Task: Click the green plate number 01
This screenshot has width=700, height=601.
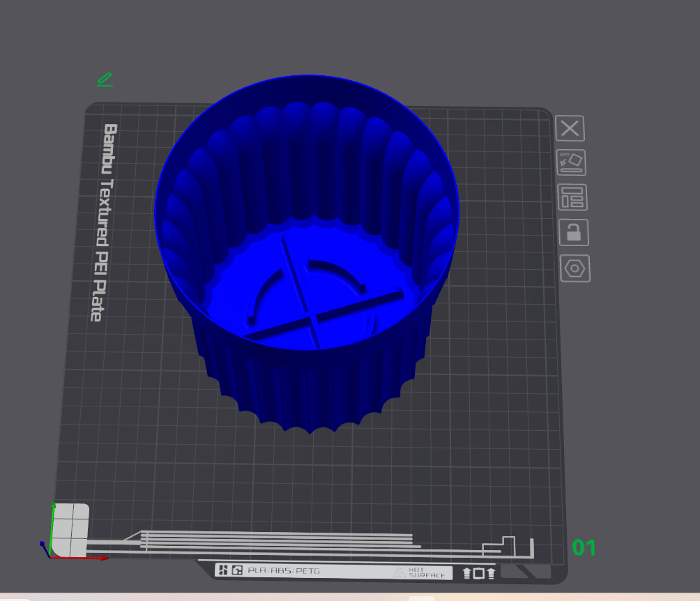Action: click(x=584, y=547)
